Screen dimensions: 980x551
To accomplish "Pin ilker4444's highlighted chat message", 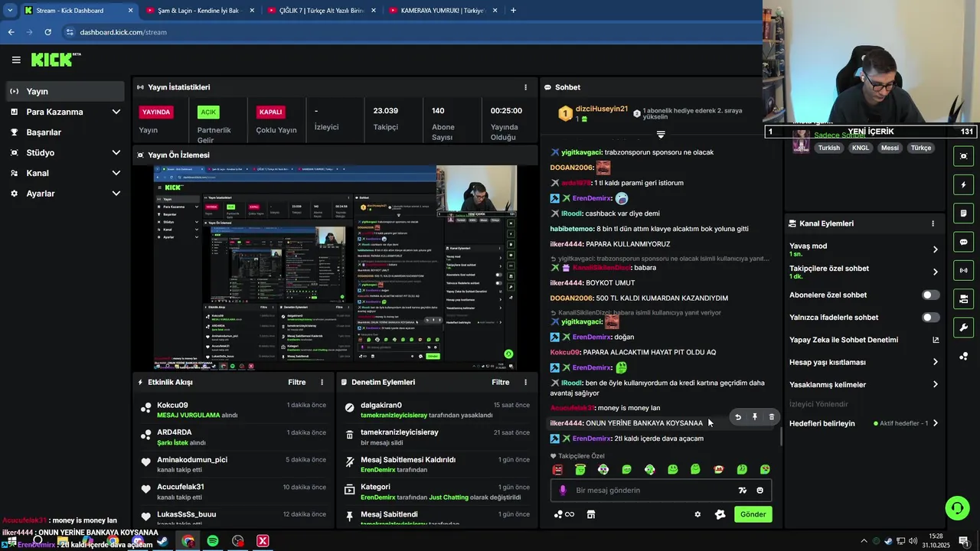I will point(755,417).
